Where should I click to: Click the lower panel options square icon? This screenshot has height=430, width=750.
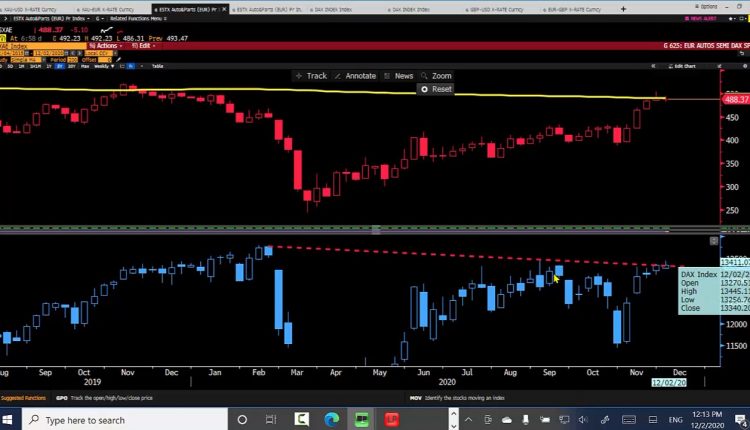[714, 241]
